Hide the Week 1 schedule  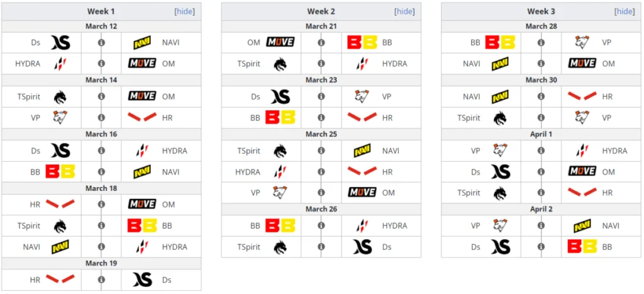(x=184, y=11)
